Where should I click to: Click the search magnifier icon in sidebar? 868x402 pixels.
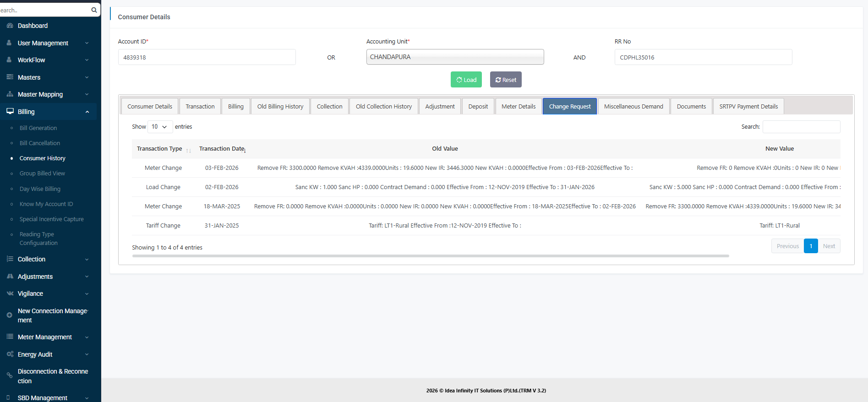(94, 10)
